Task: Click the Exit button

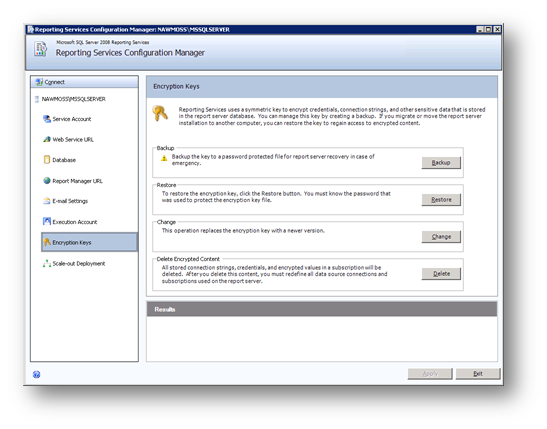Action: [x=478, y=374]
